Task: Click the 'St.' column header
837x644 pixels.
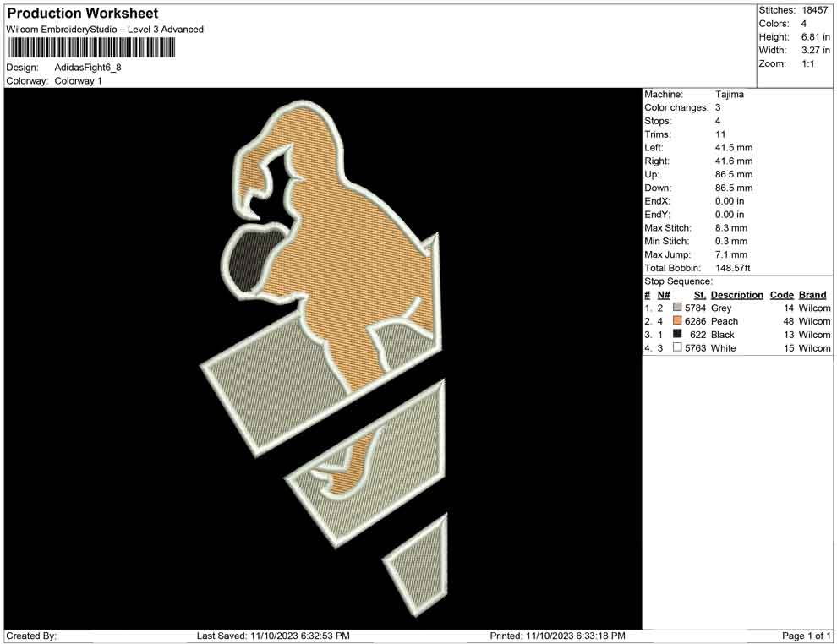Action: click(700, 295)
